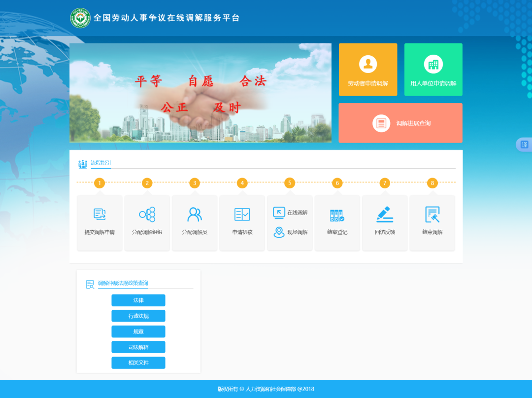Click the 结案登记 binders icon
532x398 pixels.
click(337, 215)
